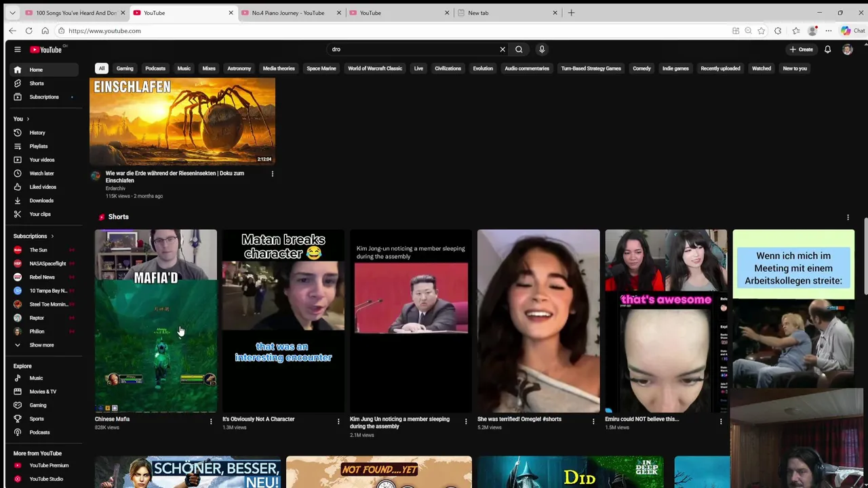Open Copilot Chat in browser
Screen dimensions: 868x488
click(x=852, y=30)
